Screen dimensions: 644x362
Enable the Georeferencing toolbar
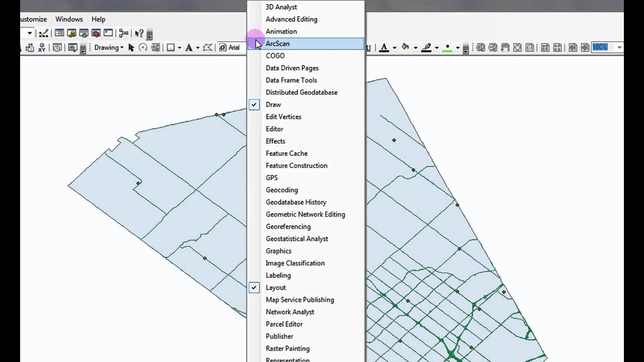coord(305,227)
